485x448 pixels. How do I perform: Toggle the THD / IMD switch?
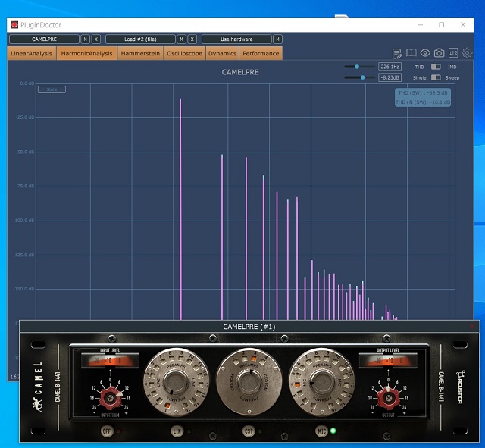point(436,67)
